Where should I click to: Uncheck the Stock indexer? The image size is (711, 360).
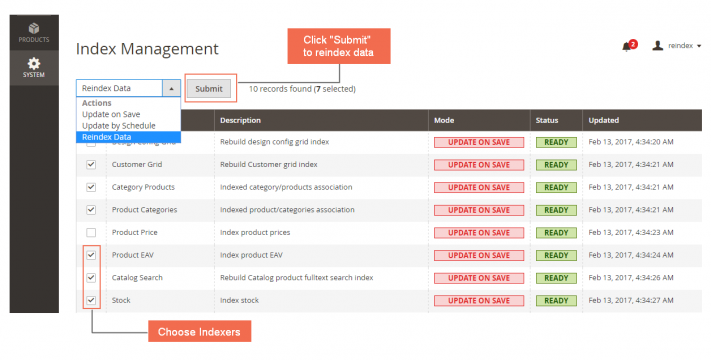(x=91, y=300)
